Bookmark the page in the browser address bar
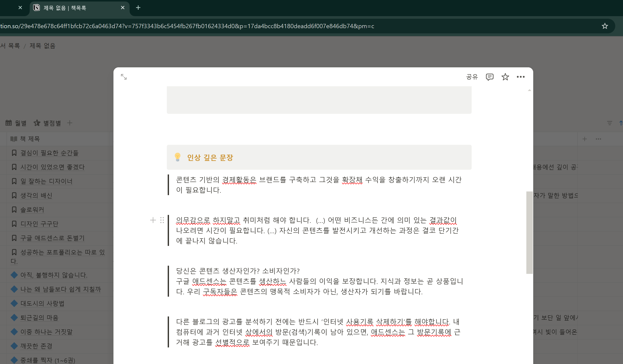This screenshot has height=364, width=623. tap(605, 26)
